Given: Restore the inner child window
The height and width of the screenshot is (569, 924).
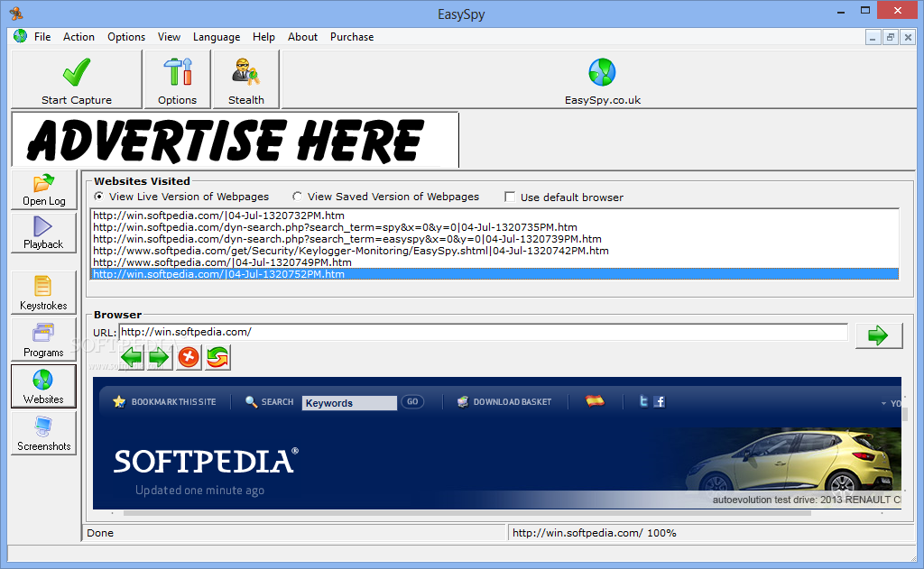Looking at the screenshot, I should pos(891,37).
